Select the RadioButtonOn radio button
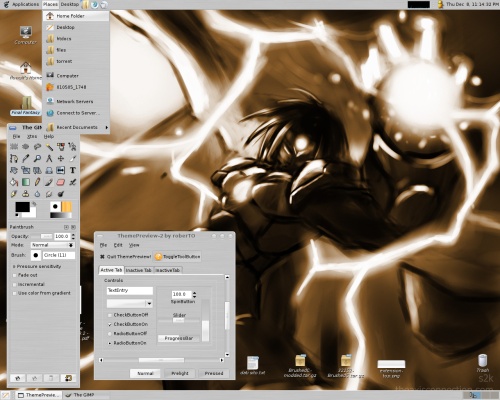The width and height of the screenshot is (500, 400). 110,343
